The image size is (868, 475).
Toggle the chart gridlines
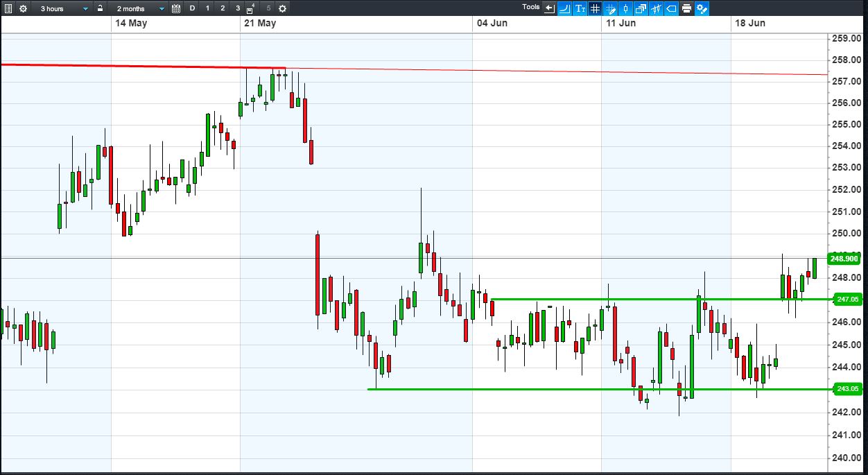596,8
